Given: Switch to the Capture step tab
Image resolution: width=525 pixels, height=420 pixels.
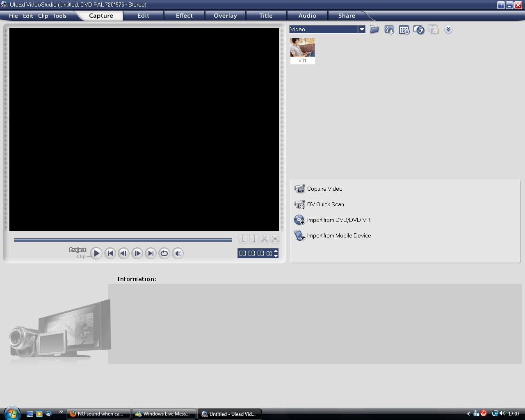Looking at the screenshot, I should click(x=101, y=16).
